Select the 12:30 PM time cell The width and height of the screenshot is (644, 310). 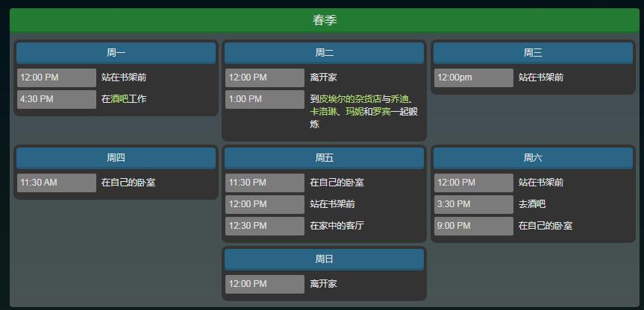(265, 226)
